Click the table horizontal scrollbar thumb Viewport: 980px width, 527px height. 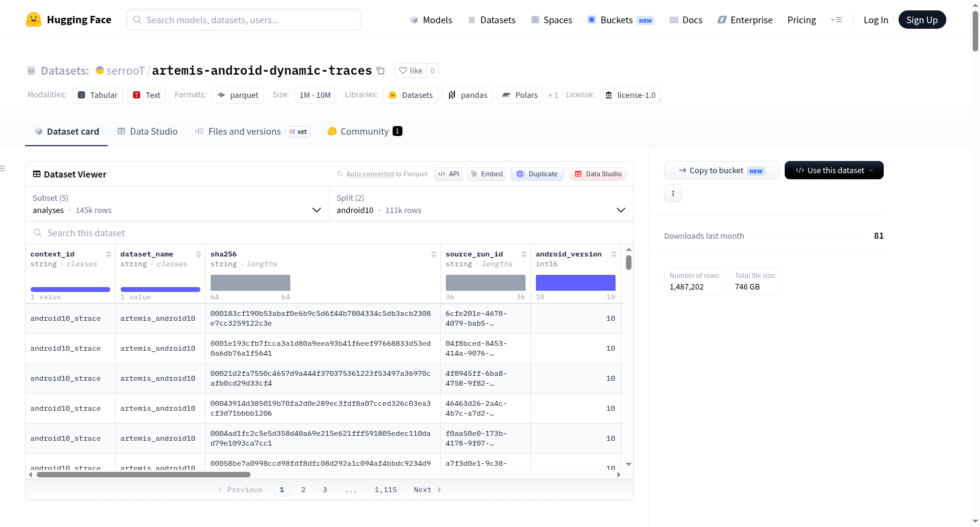coord(143,474)
